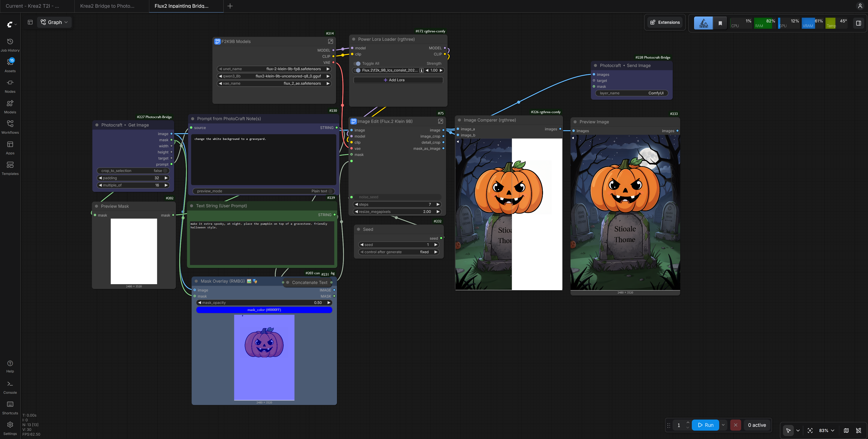
Task: Toggle crop_to_selection false switch
Action: [133, 171]
